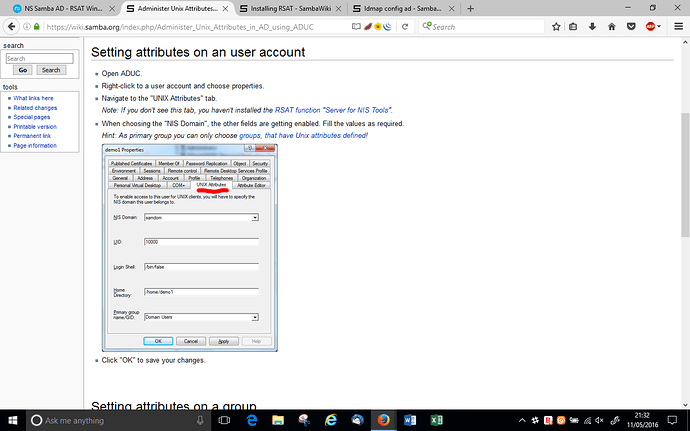Click the vertical scrollbar thumb
The height and width of the screenshot is (431, 690).
(685, 175)
